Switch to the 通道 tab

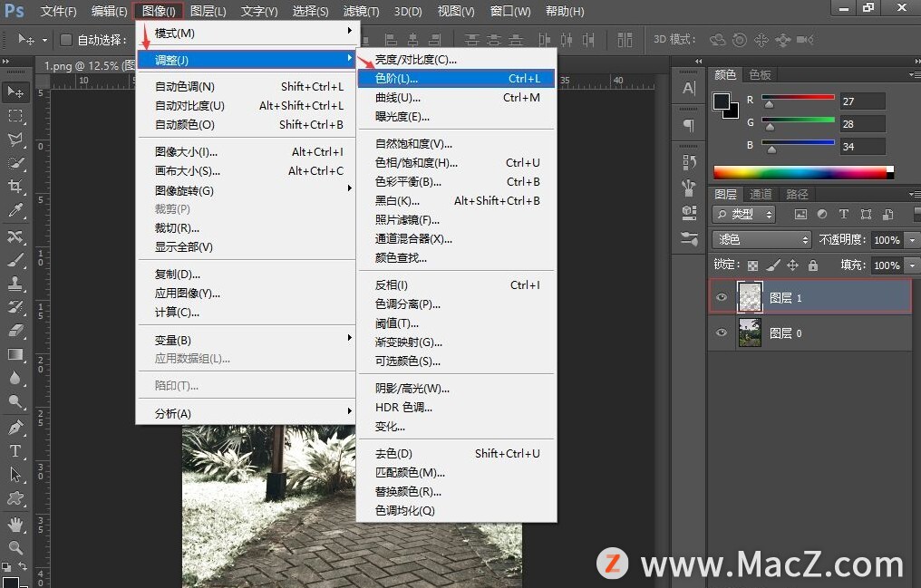click(x=761, y=194)
